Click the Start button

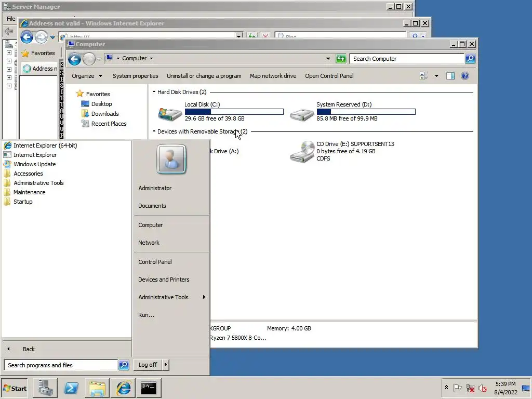[15, 389]
